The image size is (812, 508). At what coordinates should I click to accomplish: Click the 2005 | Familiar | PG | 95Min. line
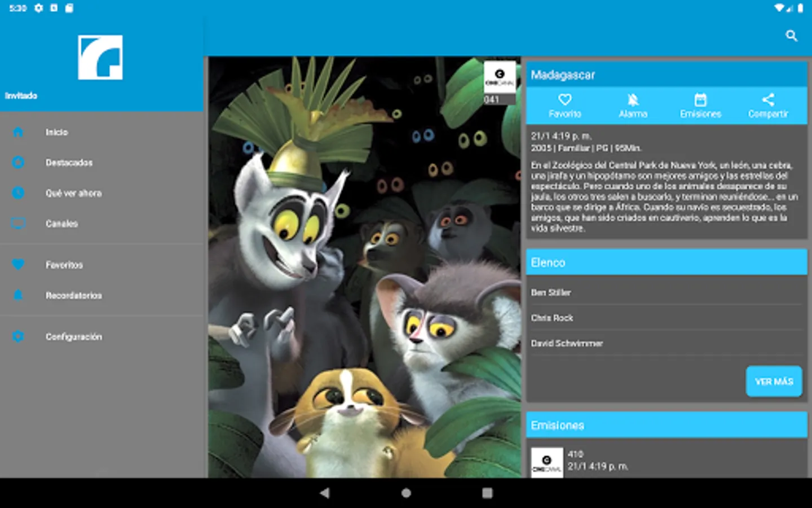[x=586, y=148]
